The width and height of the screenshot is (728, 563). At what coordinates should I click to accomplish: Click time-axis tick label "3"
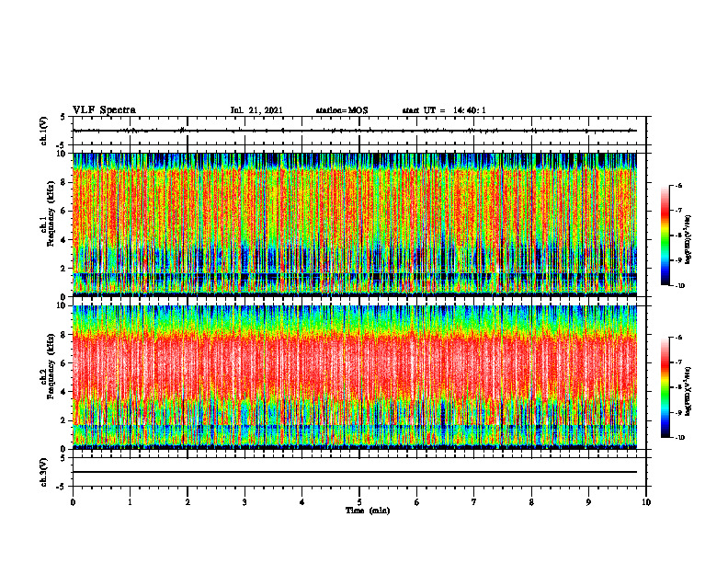[x=245, y=502]
